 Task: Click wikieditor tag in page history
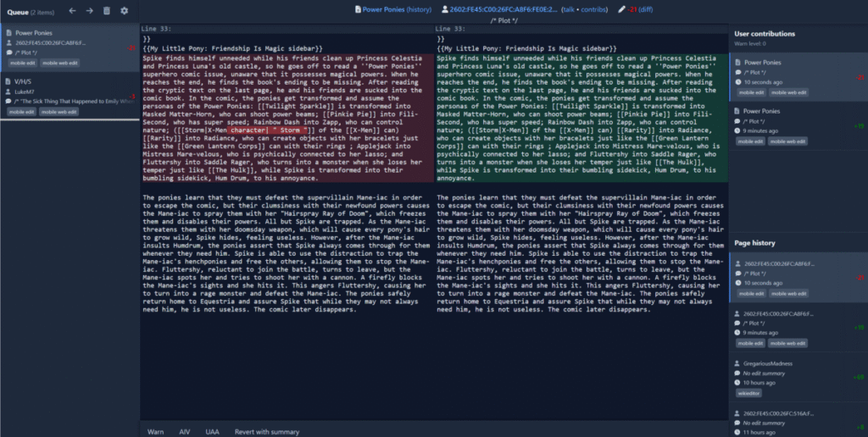(750, 394)
